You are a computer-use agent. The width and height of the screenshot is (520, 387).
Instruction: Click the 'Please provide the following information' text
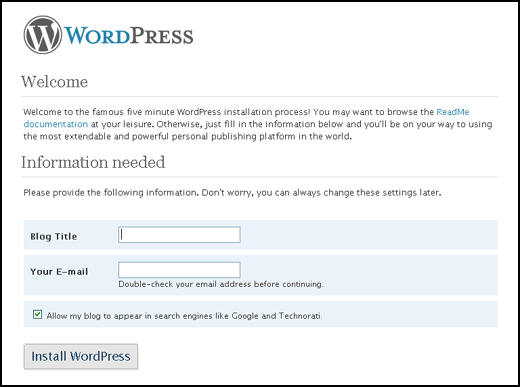click(x=232, y=193)
